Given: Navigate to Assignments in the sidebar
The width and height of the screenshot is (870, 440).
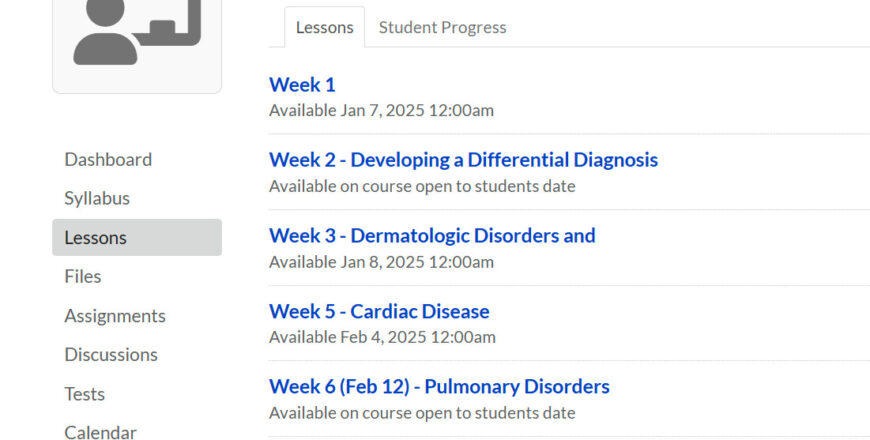Looking at the screenshot, I should [x=115, y=316].
